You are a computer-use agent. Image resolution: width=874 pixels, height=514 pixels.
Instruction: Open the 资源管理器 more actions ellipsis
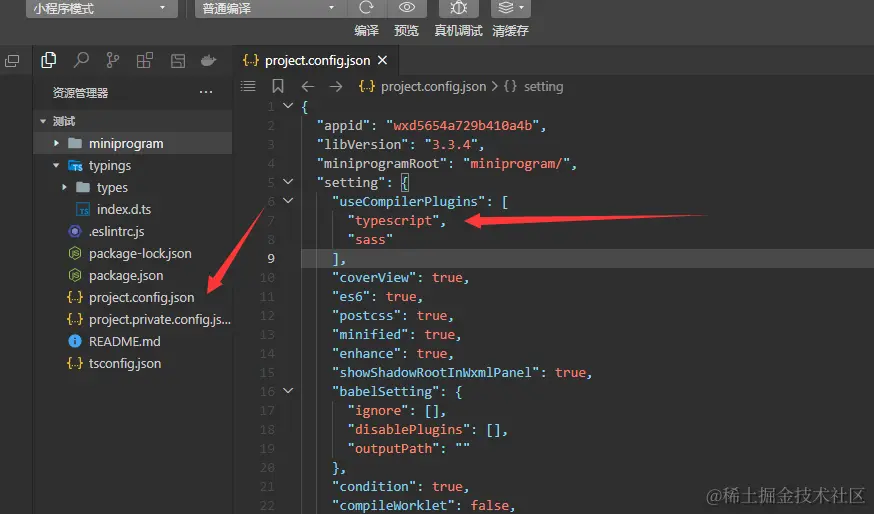coord(206,92)
